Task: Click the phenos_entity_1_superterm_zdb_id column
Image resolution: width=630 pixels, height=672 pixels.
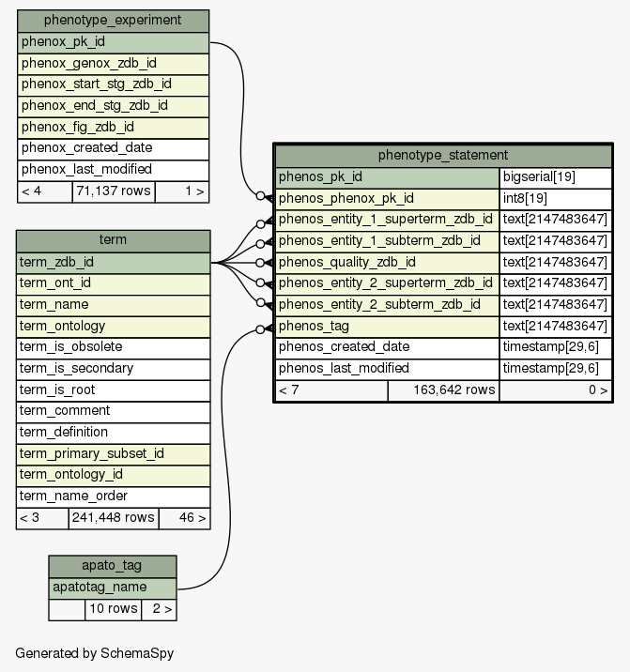Action: [x=387, y=220]
